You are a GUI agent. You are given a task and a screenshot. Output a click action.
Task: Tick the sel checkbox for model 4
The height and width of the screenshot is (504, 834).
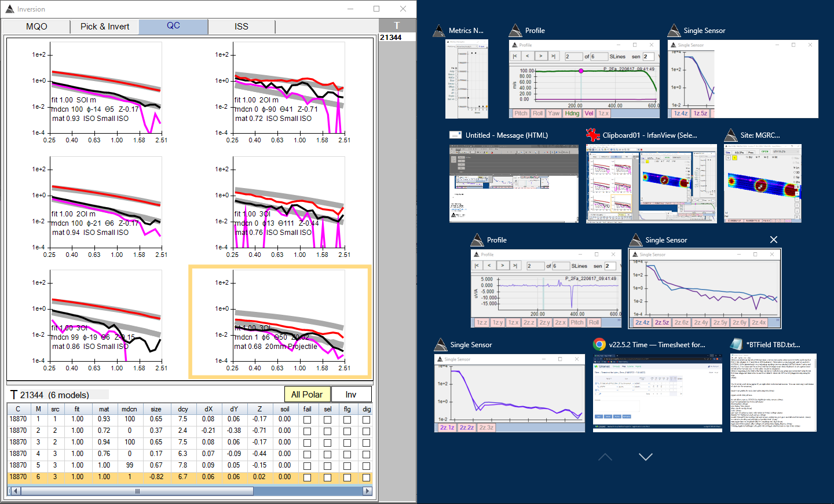click(x=327, y=454)
